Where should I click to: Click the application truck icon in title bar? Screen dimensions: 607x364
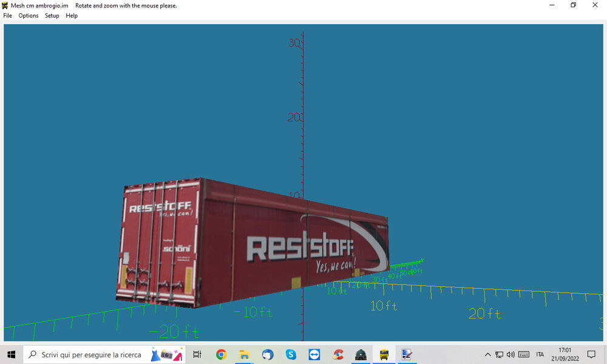pos(5,5)
